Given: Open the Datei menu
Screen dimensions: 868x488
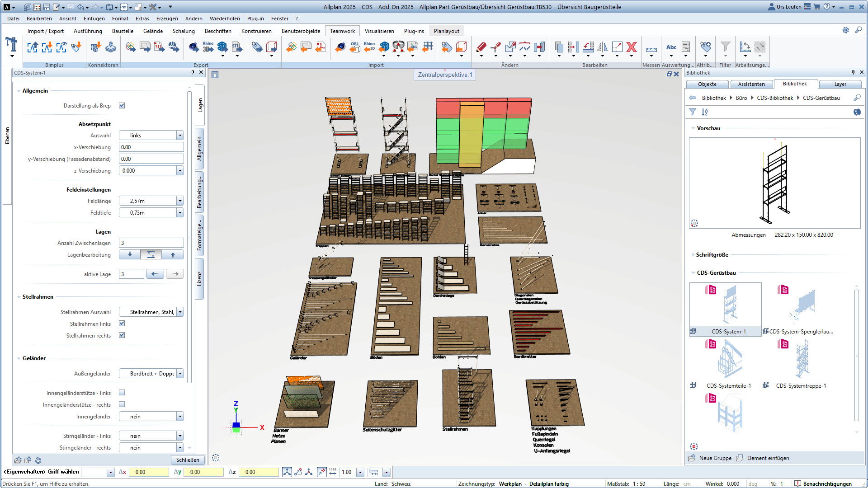Looking at the screenshot, I should pyautogui.click(x=13, y=19).
